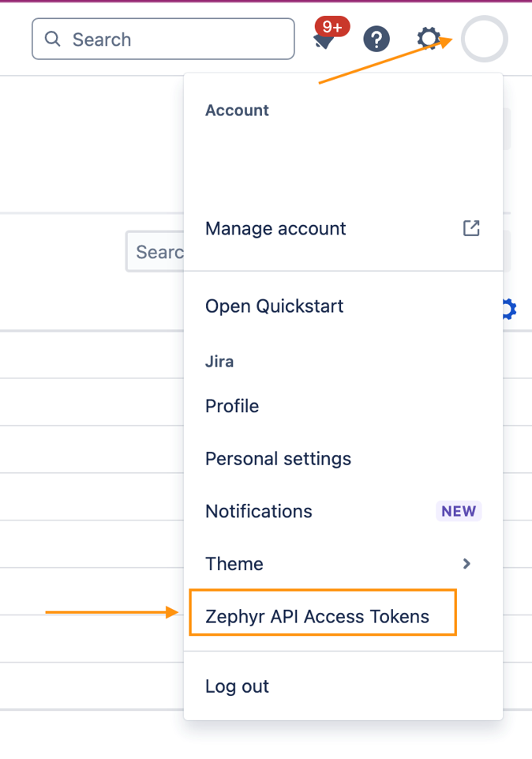Viewport: 532px width, 759px height.
Task: Click the help question mark icon
Action: click(377, 39)
